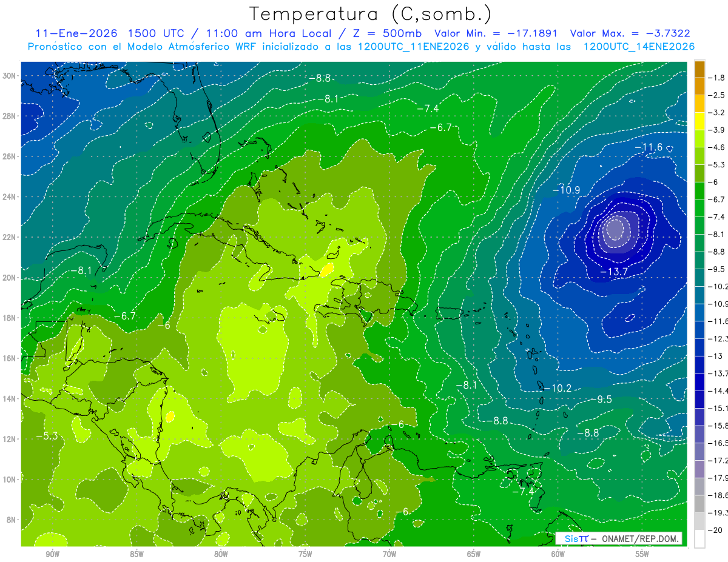Click the gray swatch between -18.6 and -19.3
728x562 pixels.
coord(699,504)
